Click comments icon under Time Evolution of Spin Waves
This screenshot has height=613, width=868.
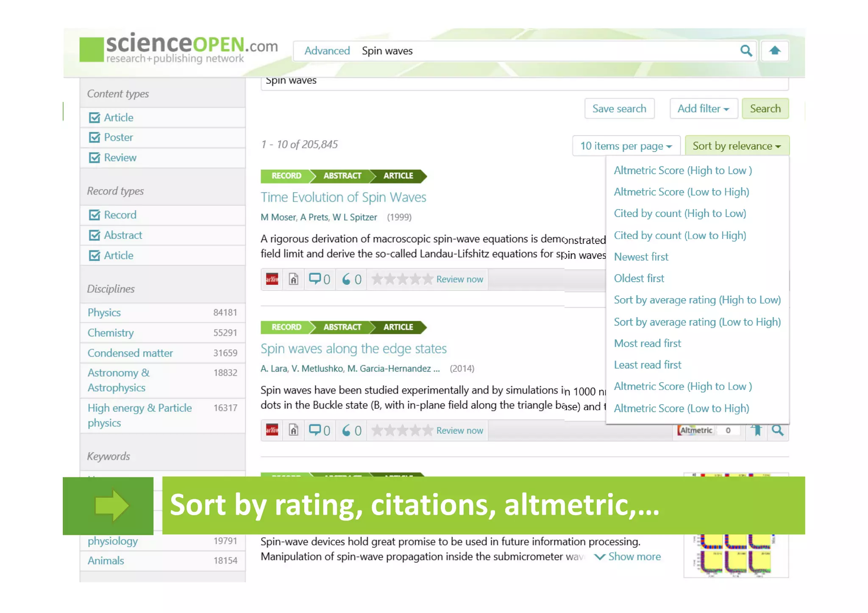click(319, 279)
